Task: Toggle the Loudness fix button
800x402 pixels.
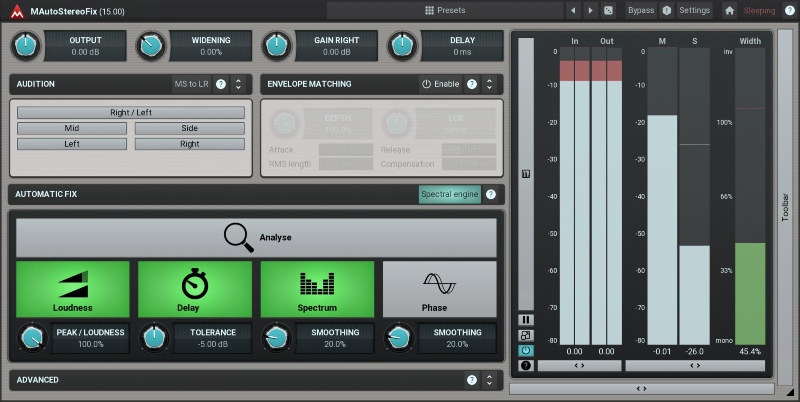Action: 73,290
